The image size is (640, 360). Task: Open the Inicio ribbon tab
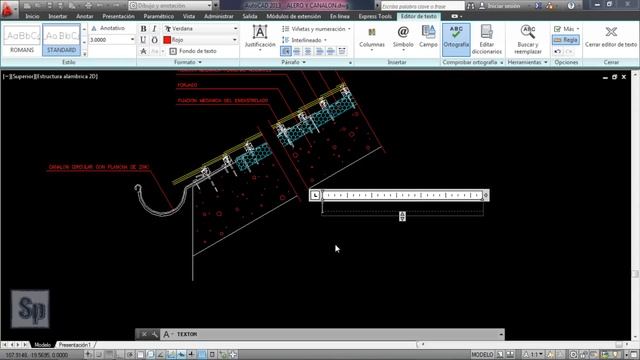tap(33, 16)
